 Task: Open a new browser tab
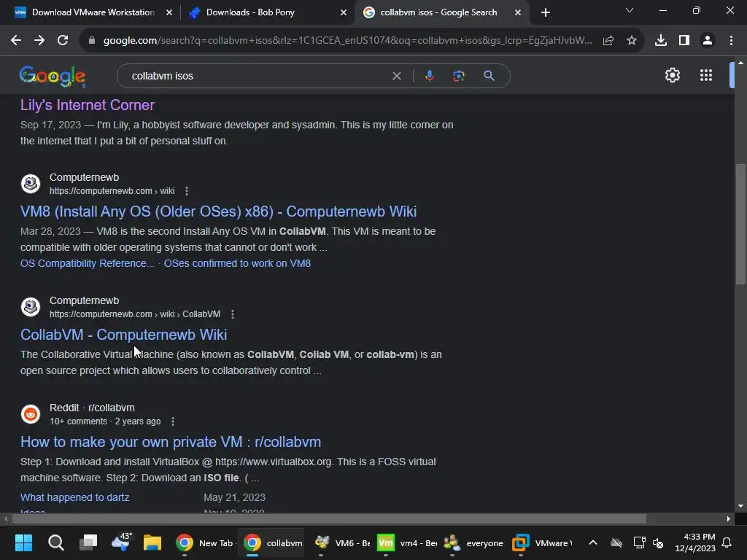(x=546, y=12)
